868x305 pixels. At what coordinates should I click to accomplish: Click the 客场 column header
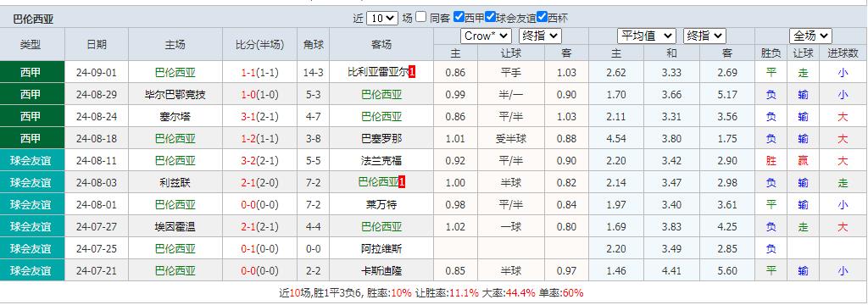(x=381, y=45)
